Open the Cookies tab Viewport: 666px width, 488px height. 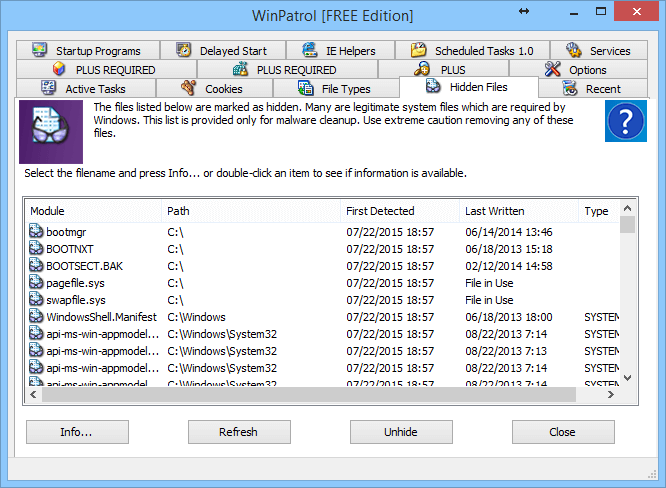coord(214,88)
